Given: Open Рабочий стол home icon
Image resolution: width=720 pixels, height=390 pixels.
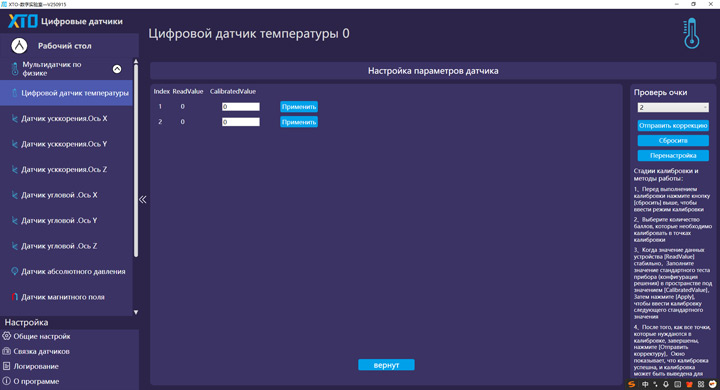Looking at the screenshot, I should tap(19, 45).
